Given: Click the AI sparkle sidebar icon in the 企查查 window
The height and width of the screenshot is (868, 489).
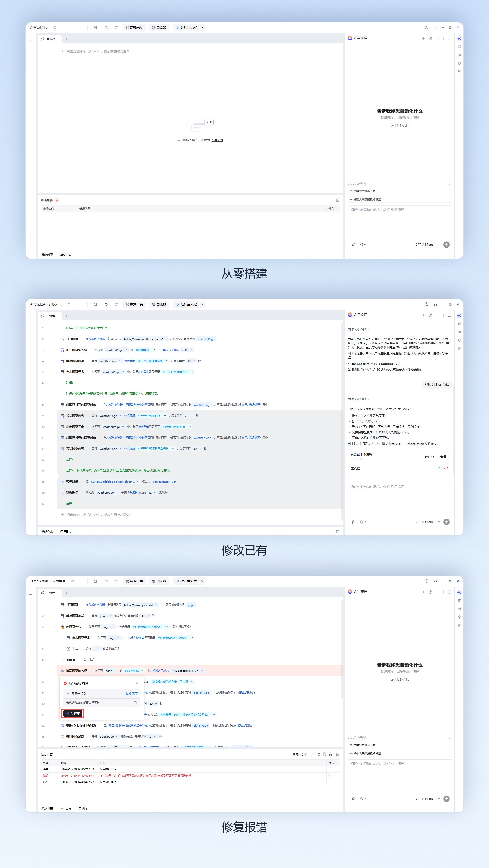Looking at the screenshot, I should click(x=459, y=592).
